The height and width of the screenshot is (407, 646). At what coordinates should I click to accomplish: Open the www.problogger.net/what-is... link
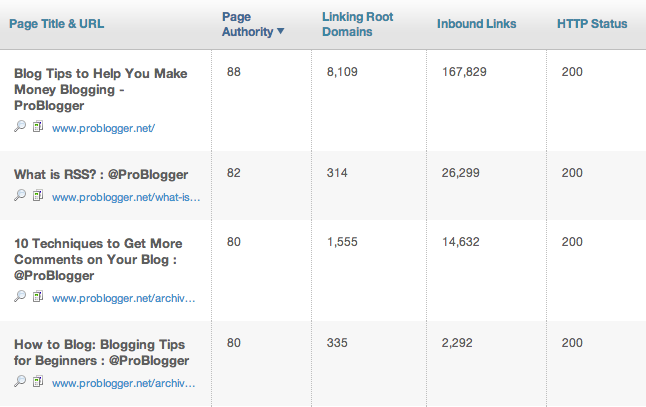click(x=126, y=197)
